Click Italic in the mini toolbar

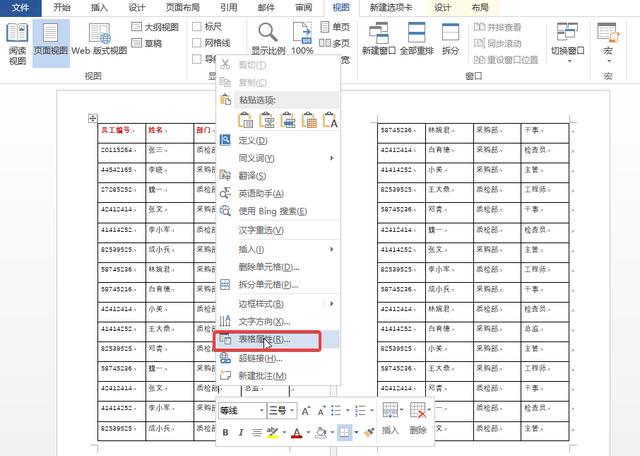pyautogui.click(x=241, y=432)
